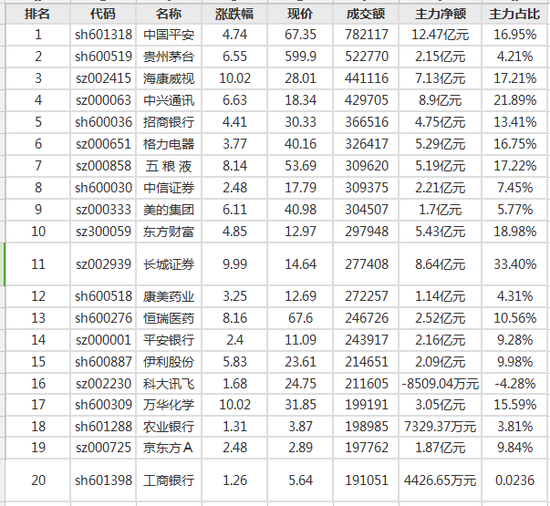Select stock code sz000725

tap(103, 448)
